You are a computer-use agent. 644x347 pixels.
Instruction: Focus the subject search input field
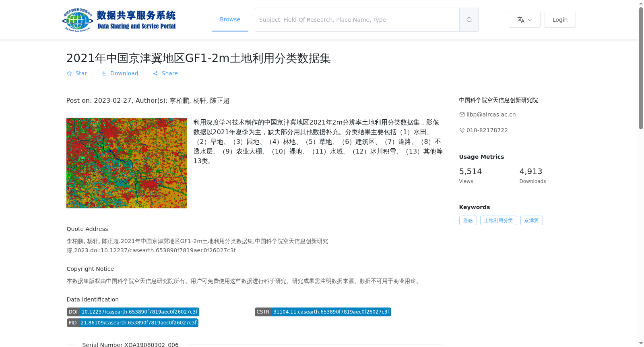(x=357, y=20)
